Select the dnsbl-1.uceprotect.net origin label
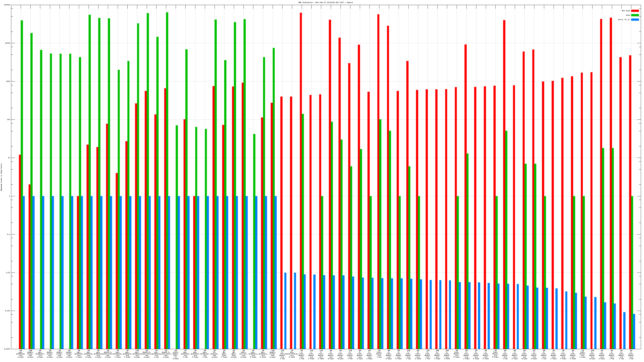The width and height of the screenshot is (644, 362). [x=166, y=354]
